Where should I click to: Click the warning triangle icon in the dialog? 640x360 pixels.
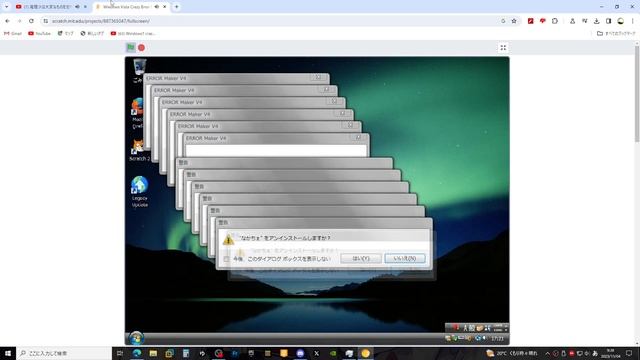tap(229, 240)
